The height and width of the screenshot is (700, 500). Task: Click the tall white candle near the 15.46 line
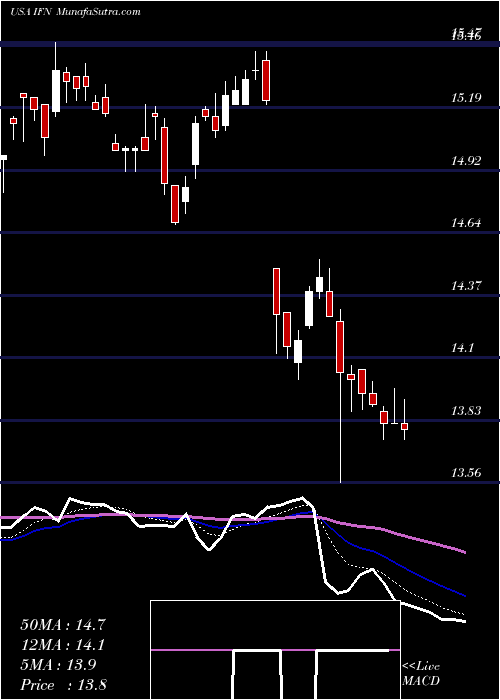click(x=56, y=79)
